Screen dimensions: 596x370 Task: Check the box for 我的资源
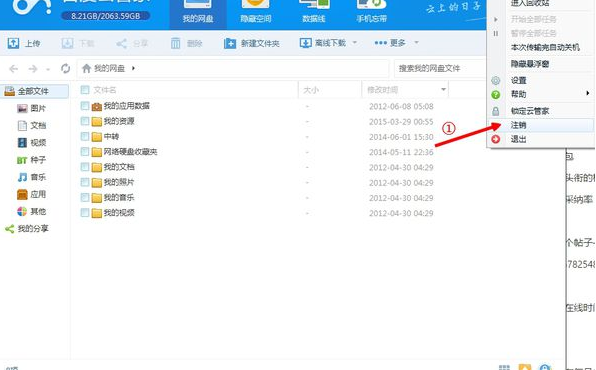85,121
